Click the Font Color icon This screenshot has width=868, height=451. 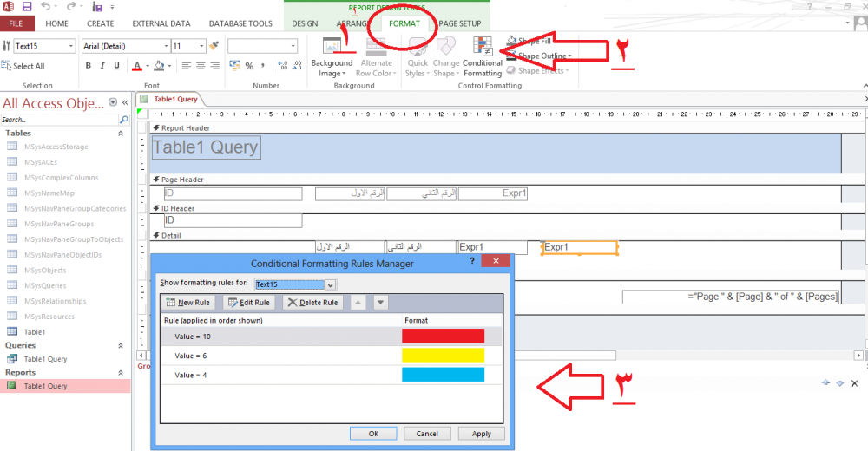[x=137, y=66]
